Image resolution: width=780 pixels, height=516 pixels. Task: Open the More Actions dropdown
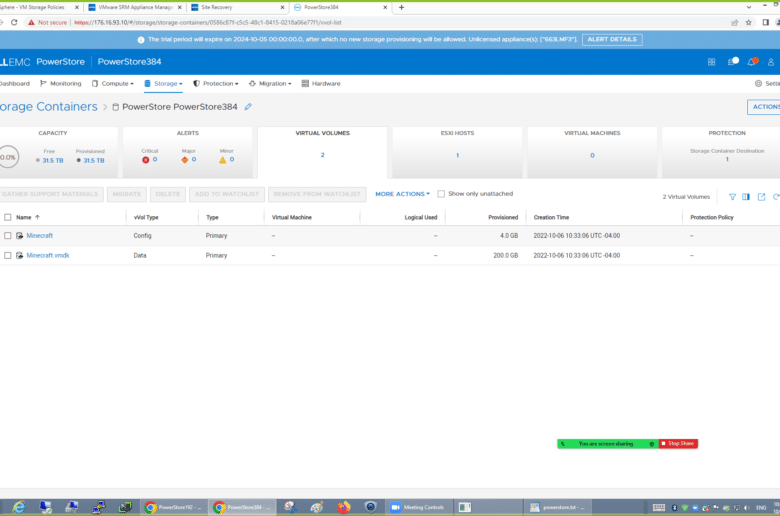(x=402, y=194)
